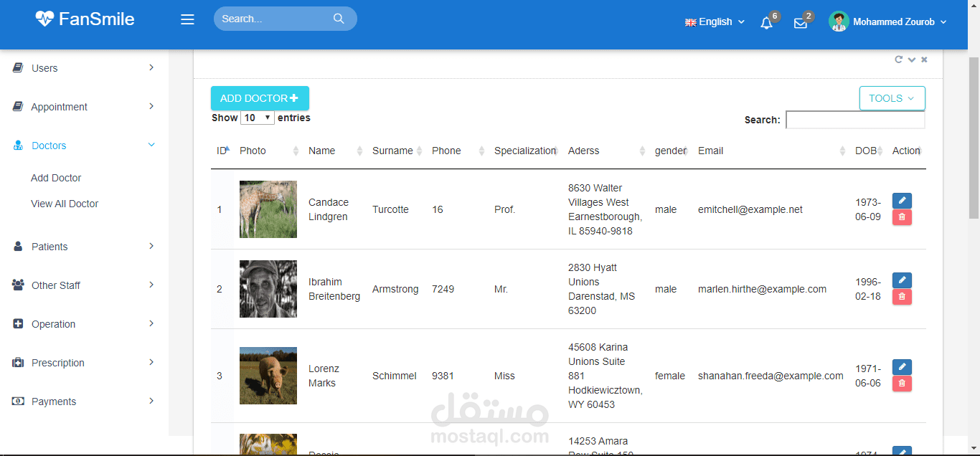Sort table by Surname column
This screenshot has width=980, height=456.
pyautogui.click(x=396, y=151)
